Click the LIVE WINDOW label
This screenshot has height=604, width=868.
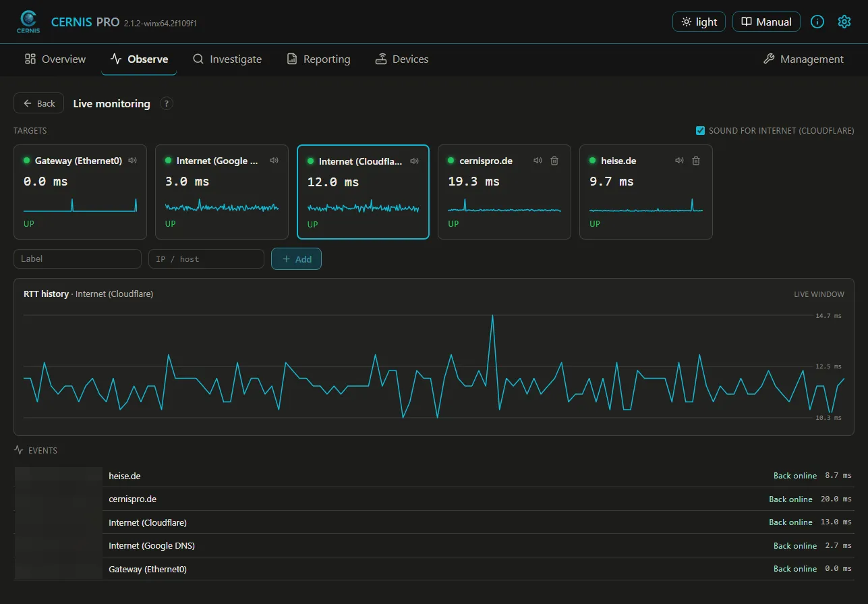tap(819, 294)
